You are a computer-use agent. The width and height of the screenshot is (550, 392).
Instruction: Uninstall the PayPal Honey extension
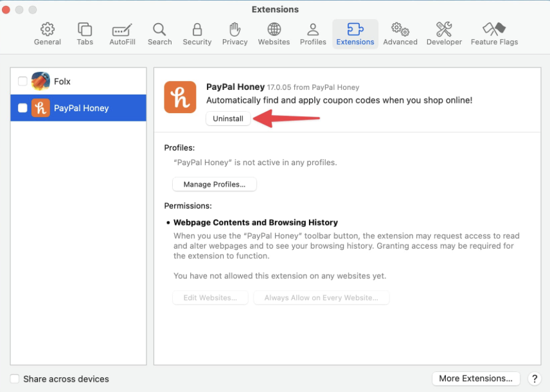[x=228, y=119]
